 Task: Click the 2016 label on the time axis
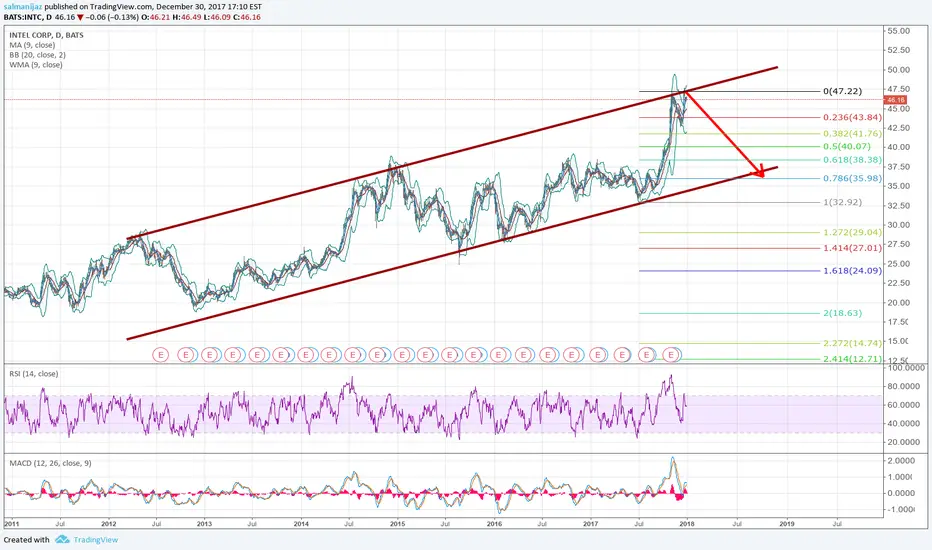[494, 524]
